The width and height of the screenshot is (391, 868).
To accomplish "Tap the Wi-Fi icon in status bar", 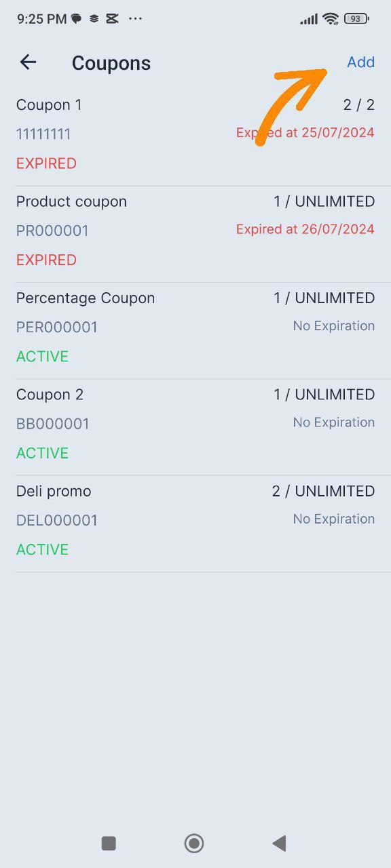I will tap(331, 19).
